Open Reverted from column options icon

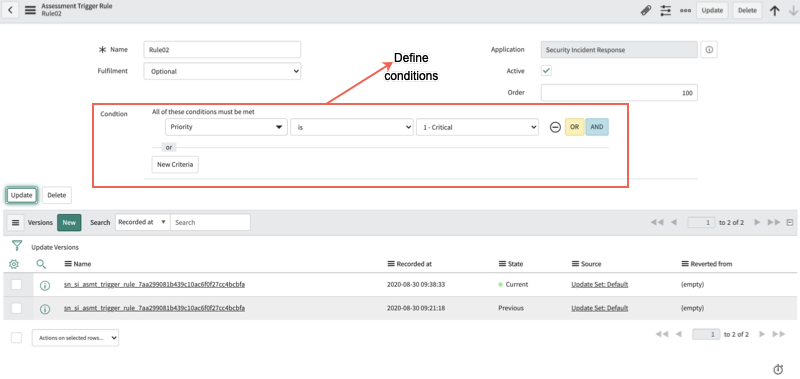click(685, 264)
